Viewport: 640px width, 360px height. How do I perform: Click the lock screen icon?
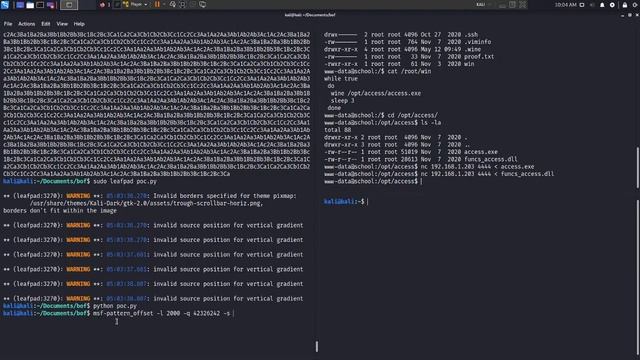coord(624,5)
